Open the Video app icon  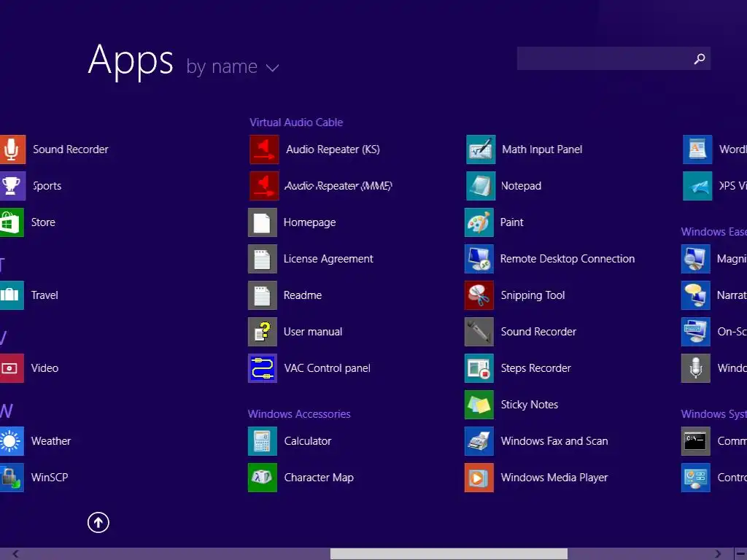[12, 368]
